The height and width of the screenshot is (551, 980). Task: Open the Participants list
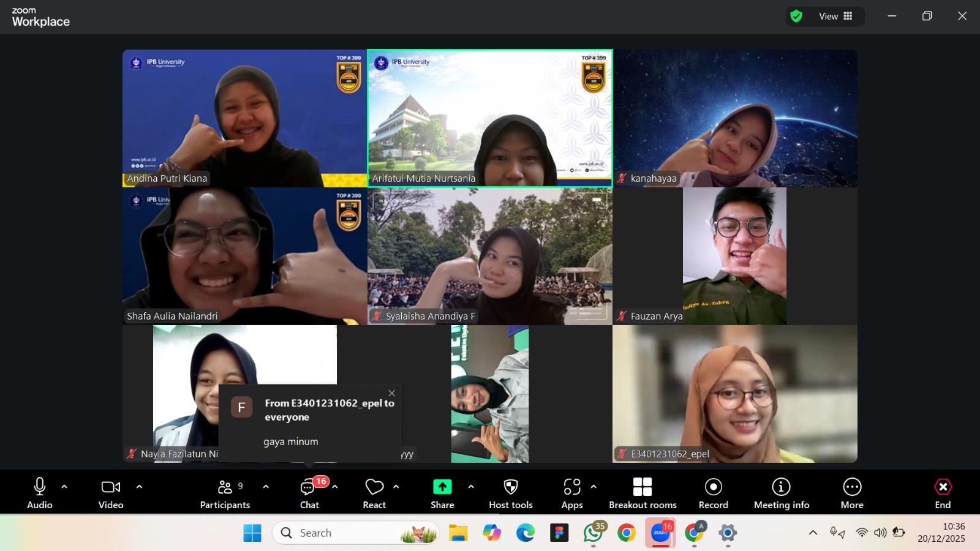tap(225, 492)
